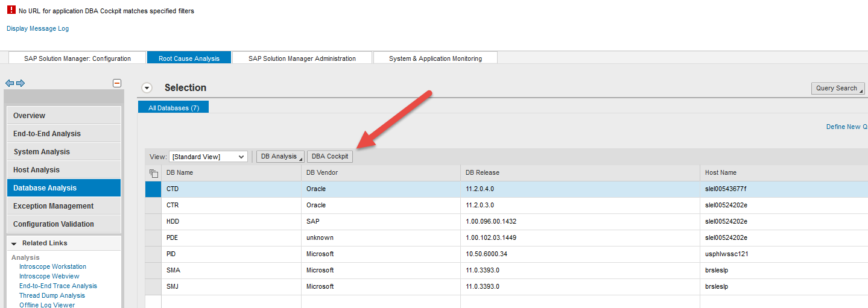Click the Host Name column header
This screenshot has height=308, width=868.
coord(784,173)
